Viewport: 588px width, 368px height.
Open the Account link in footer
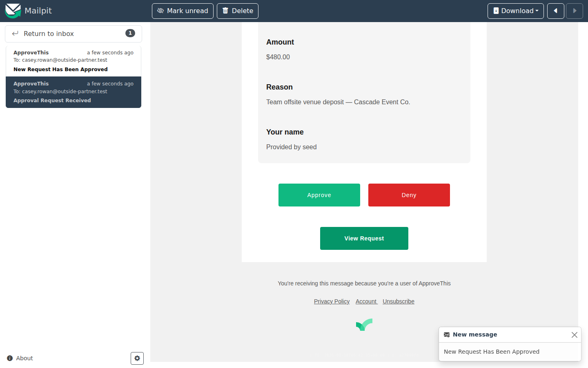(x=366, y=301)
